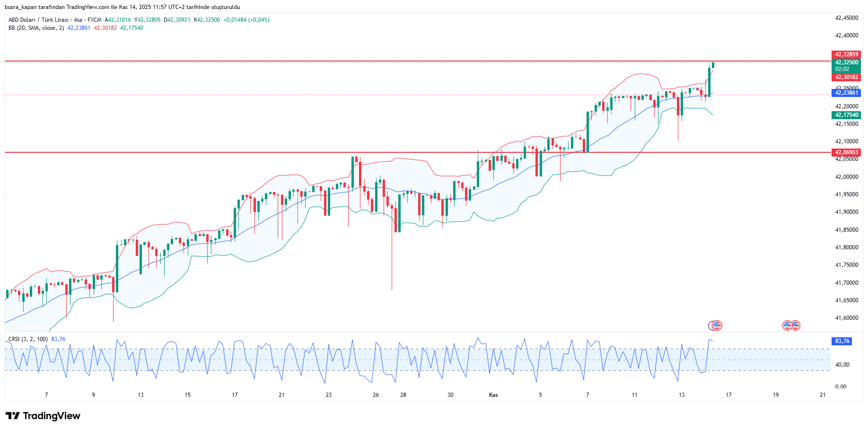Click the TradingView logo icon
This screenshot has height=430, width=868.
pos(13,416)
